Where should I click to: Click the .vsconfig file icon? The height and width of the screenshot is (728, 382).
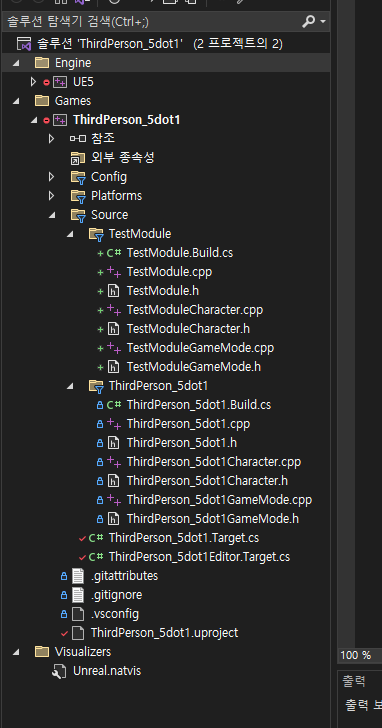tap(78, 614)
